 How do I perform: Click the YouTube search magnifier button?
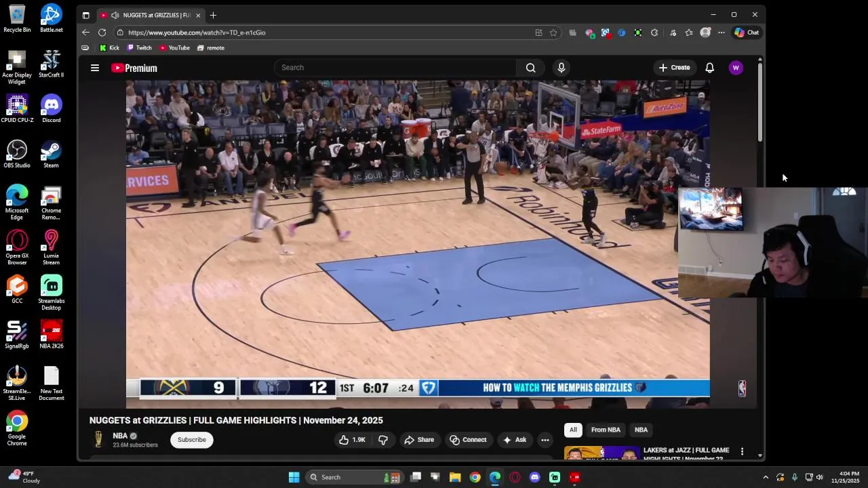[x=531, y=68]
